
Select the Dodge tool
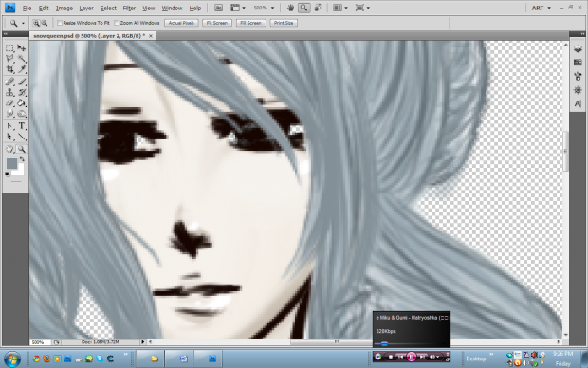tap(9, 113)
